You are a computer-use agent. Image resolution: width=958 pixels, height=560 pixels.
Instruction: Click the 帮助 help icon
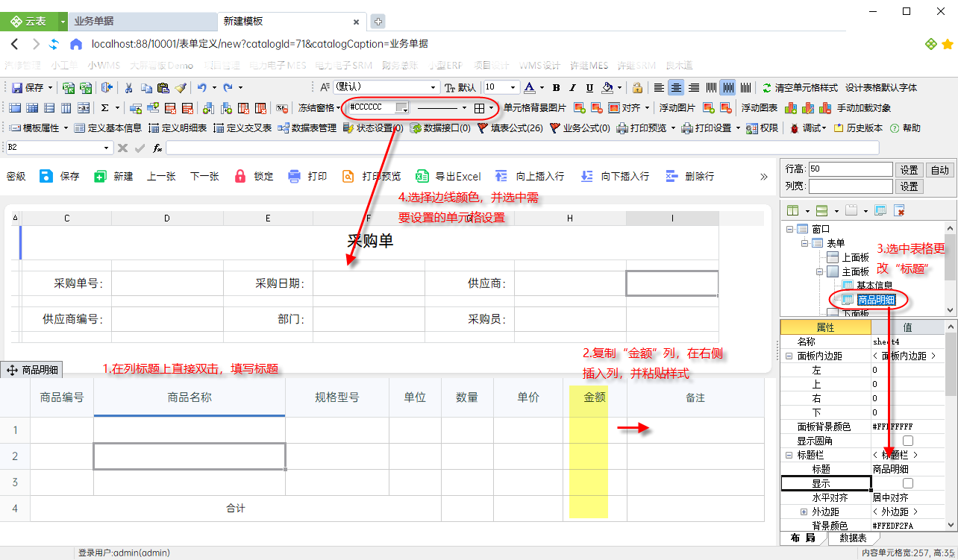tap(894, 128)
